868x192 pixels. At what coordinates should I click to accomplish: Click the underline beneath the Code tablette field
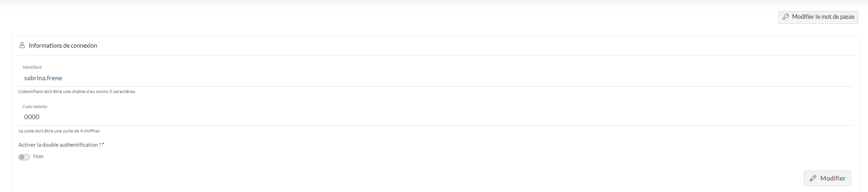coord(435,125)
